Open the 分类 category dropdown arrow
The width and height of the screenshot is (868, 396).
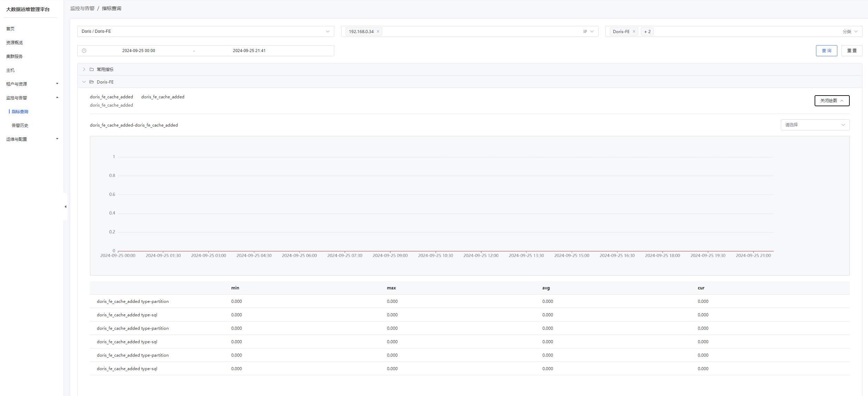(856, 31)
